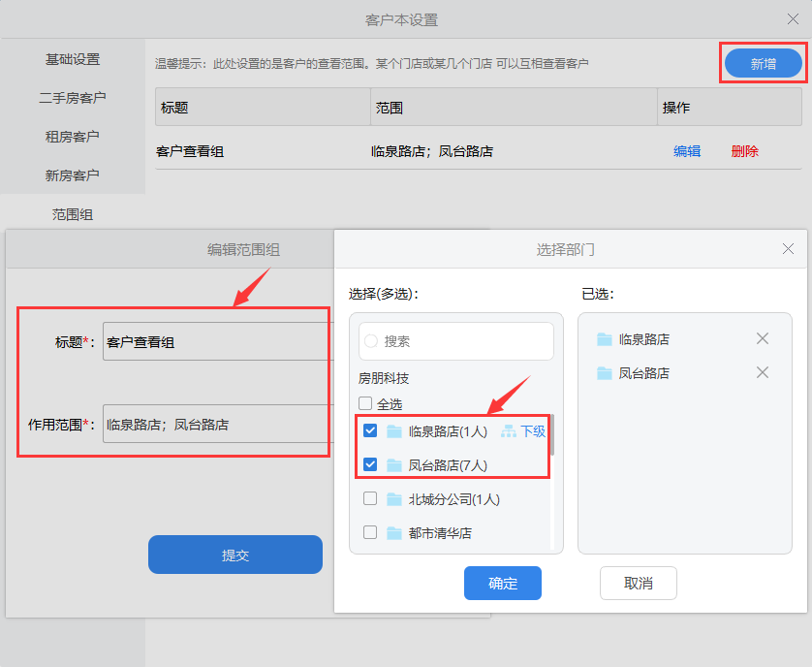Open the 基础设置 tab
This screenshot has width=812, height=667.
click(x=73, y=59)
